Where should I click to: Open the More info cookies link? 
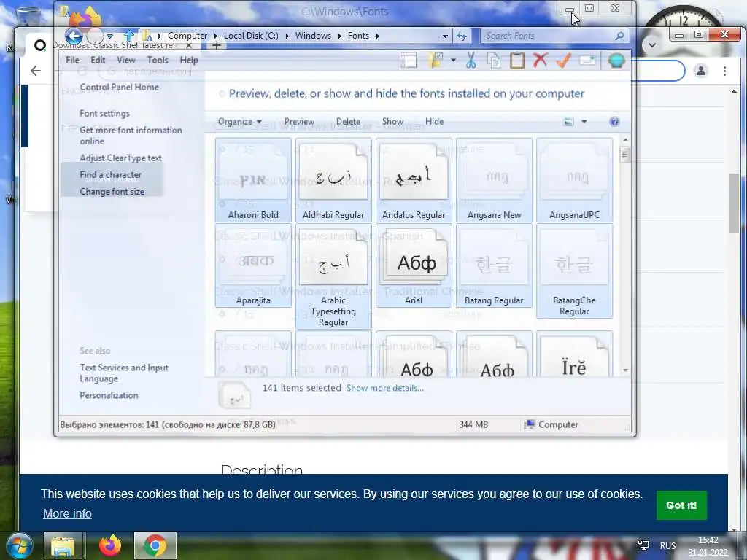[x=67, y=513]
